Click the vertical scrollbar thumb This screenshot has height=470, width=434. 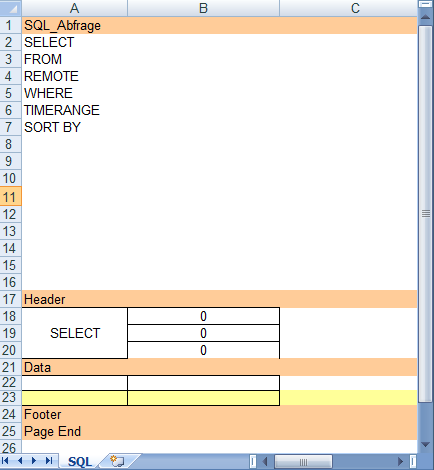pos(425,213)
